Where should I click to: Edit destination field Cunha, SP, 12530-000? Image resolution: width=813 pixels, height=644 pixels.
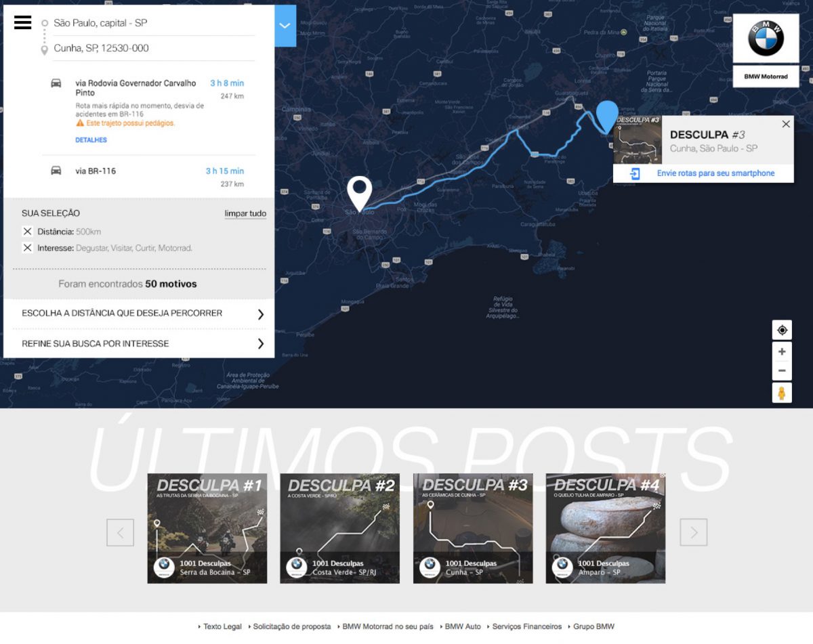click(154, 48)
